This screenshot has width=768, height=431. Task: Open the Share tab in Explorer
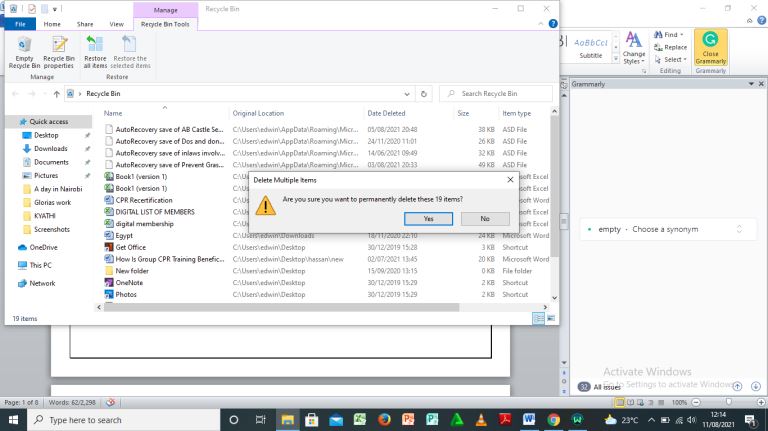(85, 24)
